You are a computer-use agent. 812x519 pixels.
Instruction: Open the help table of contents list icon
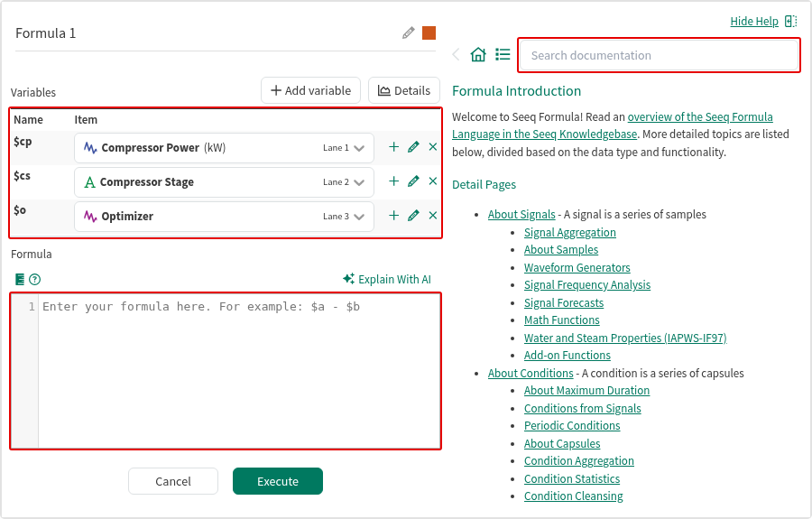pos(503,54)
